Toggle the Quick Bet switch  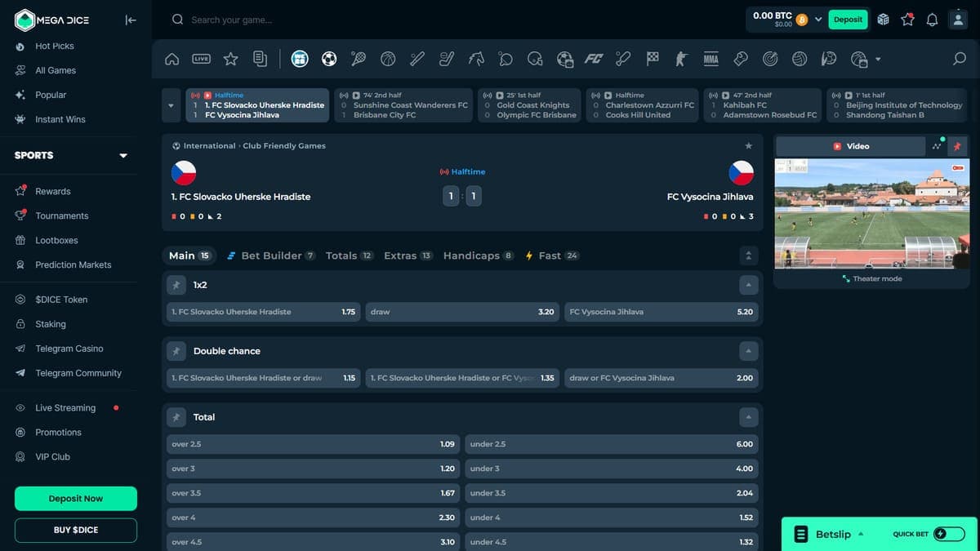click(949, 534)
